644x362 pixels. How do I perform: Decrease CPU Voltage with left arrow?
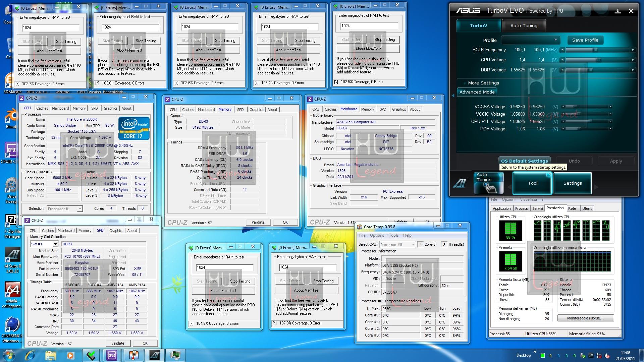click(x=562, y=60)
